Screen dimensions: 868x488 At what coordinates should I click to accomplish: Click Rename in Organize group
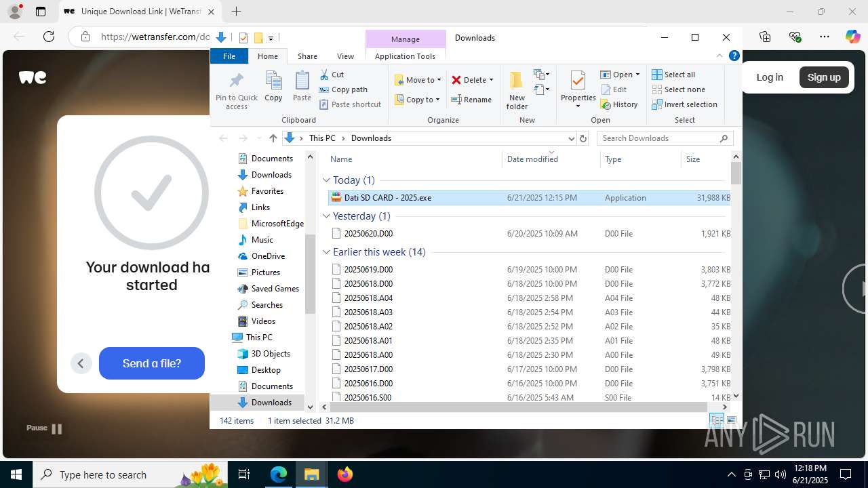pyautogui.click(x=472, y=100)
